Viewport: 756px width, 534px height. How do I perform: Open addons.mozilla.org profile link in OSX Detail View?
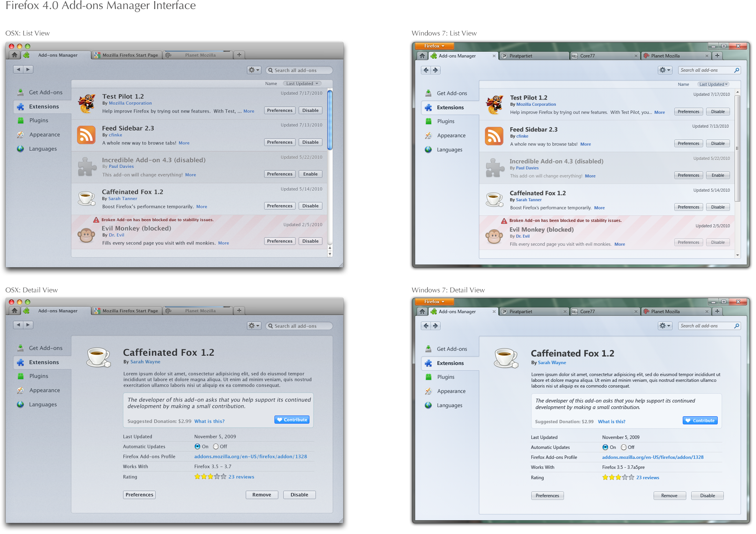[250, 457]
